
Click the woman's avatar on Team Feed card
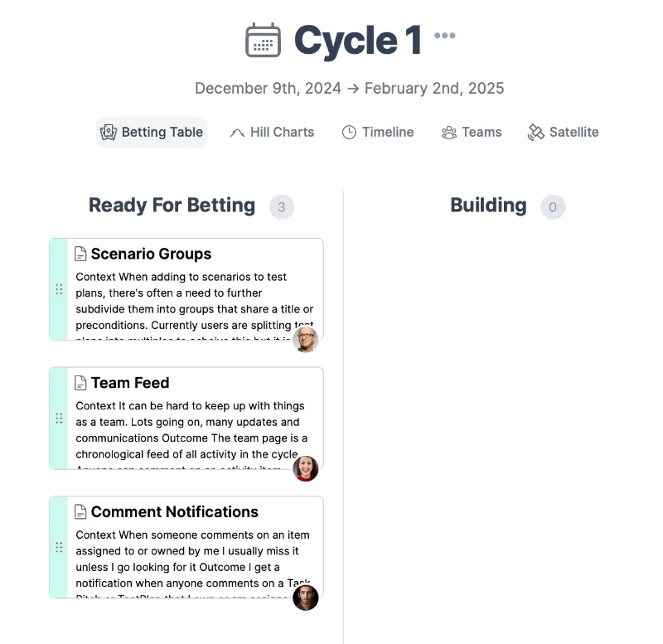tap(305, 468)
